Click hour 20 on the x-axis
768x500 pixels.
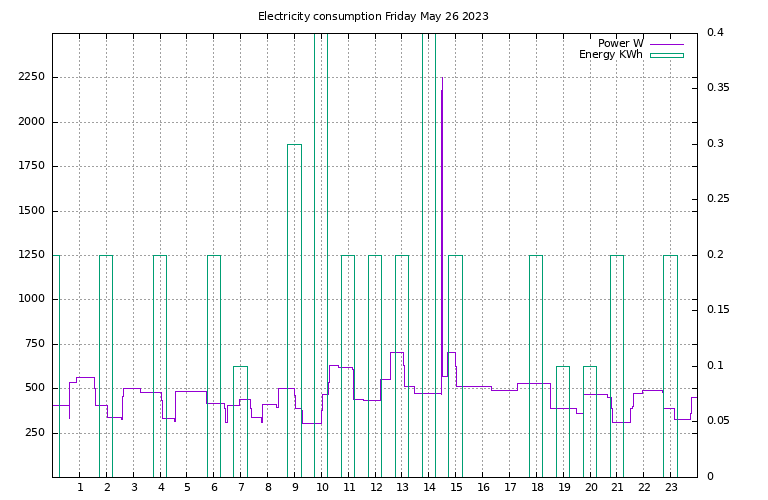pos(591,488)
